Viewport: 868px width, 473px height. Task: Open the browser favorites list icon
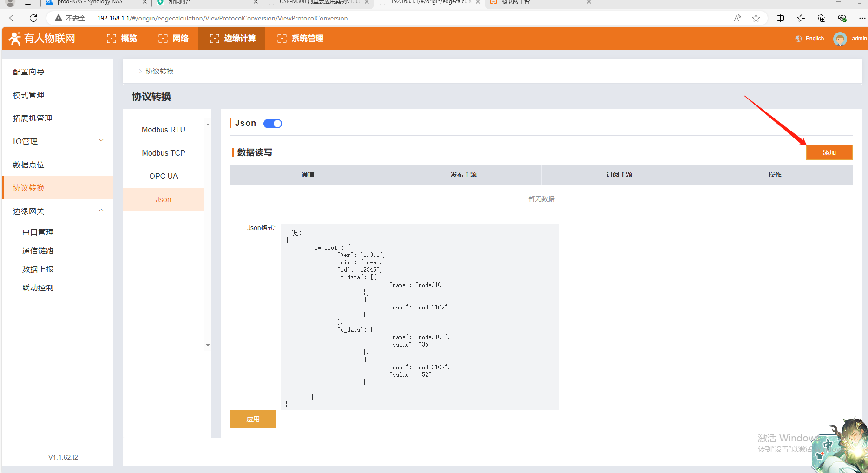click(x=801, y=18)
